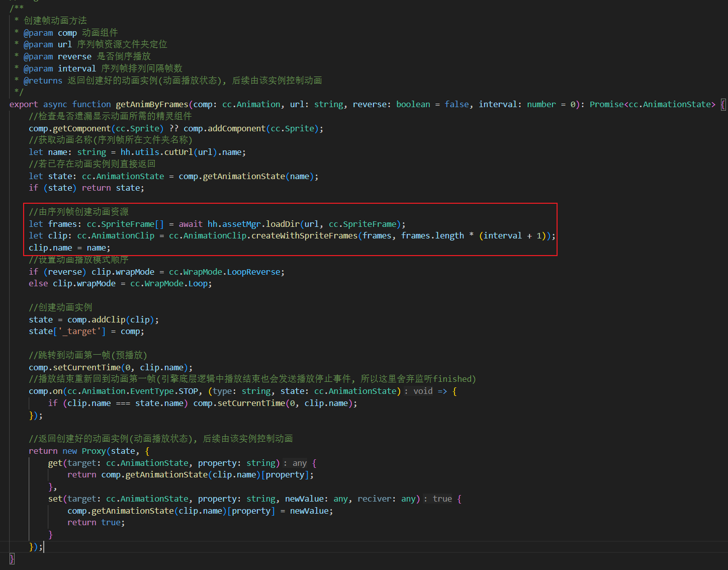Viewport: 728px width, 570px height.
Task: Click the @returns JSDoc tag
Action: pyautogui.click(x=43, y=80)
